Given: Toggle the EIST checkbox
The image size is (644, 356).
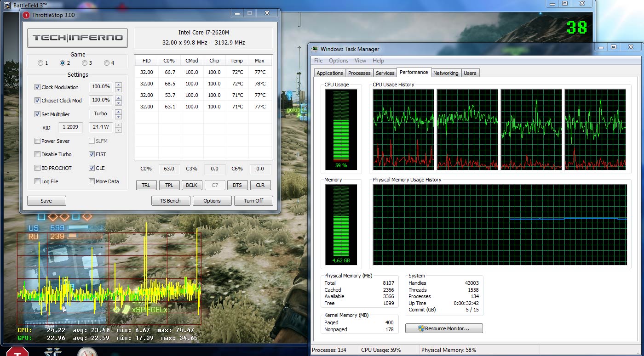Looking at the screenshot, I should pyautogui.click(x=92, y=154).
